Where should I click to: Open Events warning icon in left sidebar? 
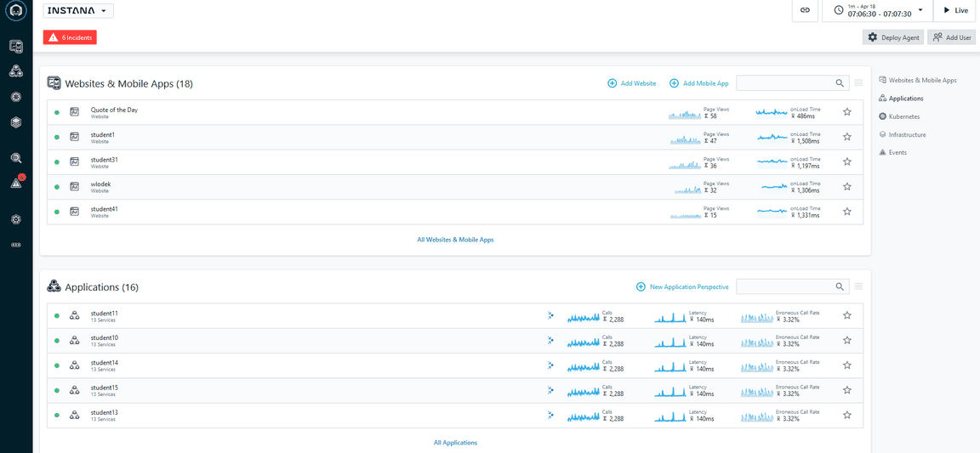tap(16, 183)
